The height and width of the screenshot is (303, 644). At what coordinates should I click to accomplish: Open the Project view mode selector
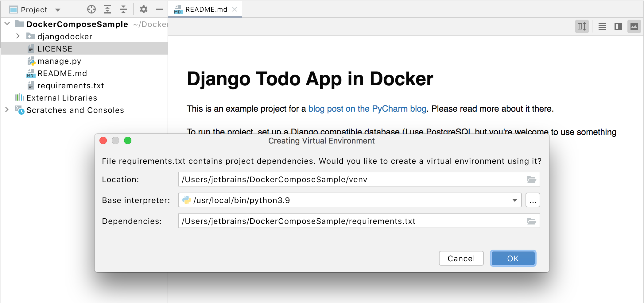coord(57,9)
